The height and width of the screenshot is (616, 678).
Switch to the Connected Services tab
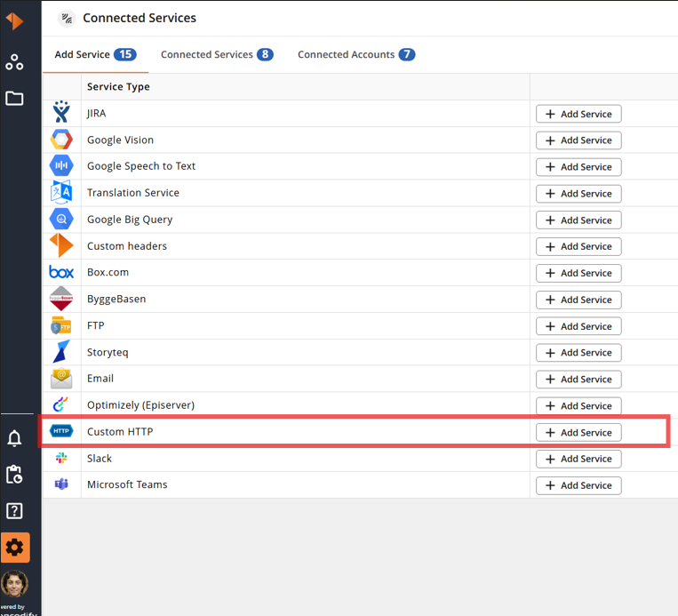[217, 54]
